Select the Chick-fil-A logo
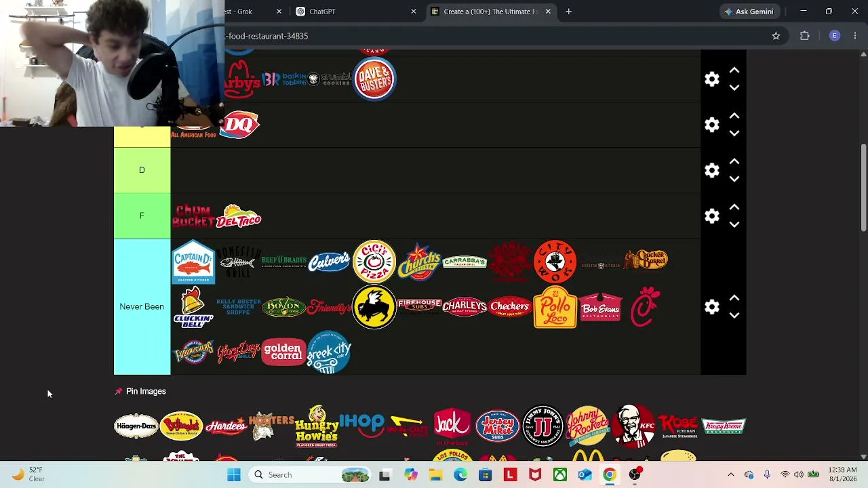868x488 pixels. (x=645, y=307)
